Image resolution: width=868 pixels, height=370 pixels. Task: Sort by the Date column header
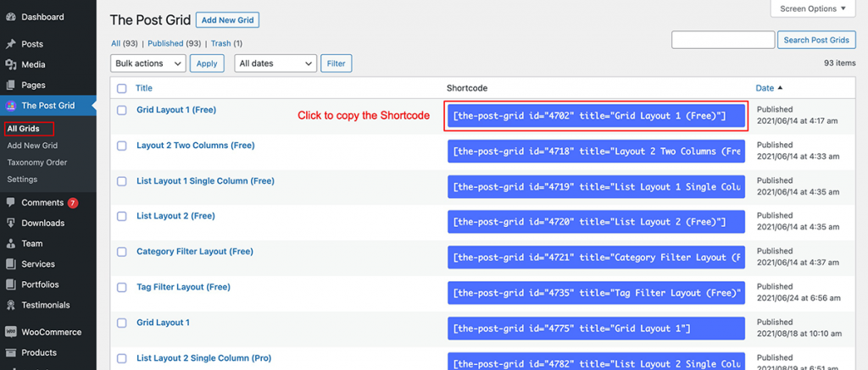[765, 88]
